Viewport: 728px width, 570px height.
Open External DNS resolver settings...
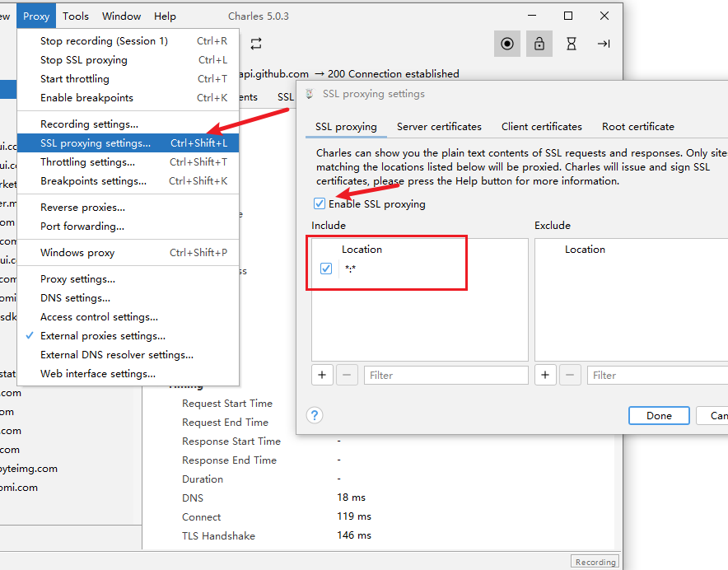(128, 355)
